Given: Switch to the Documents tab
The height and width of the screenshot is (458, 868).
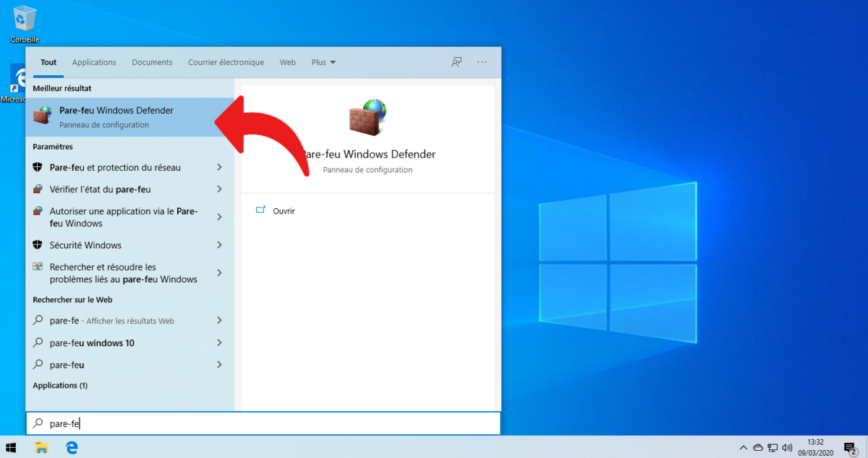Looking at the screenshot, I should tap(152, 62).
